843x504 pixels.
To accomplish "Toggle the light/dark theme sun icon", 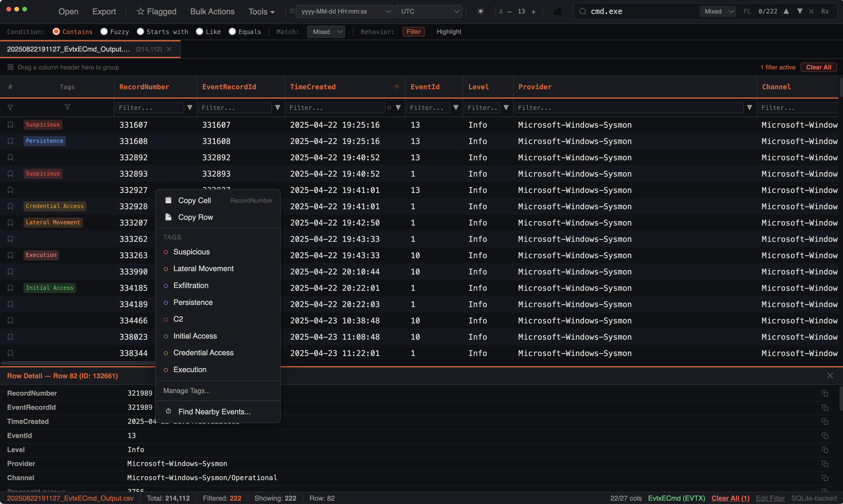I will pyautogui.click(x=480, y=11).
